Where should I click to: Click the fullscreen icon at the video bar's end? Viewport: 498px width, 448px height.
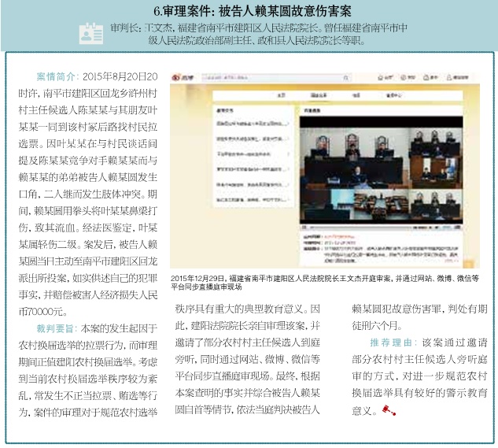(x=457, y=228)
